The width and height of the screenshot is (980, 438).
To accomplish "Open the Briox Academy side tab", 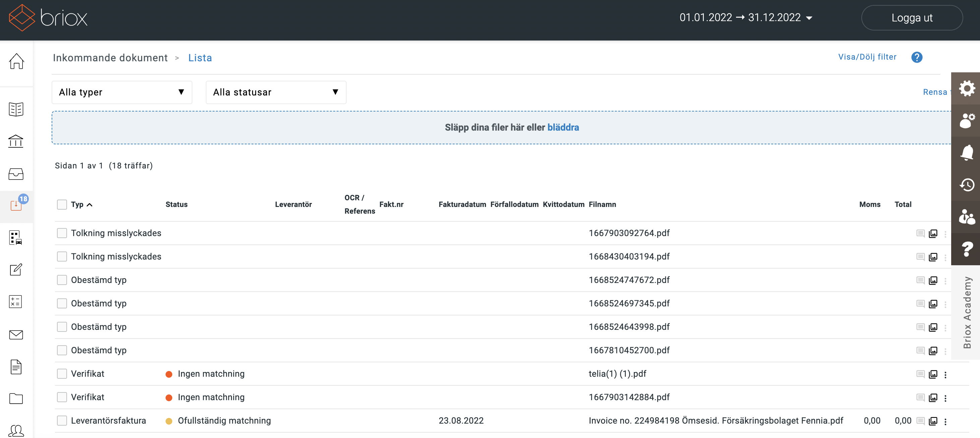I will tap(967, 312).
